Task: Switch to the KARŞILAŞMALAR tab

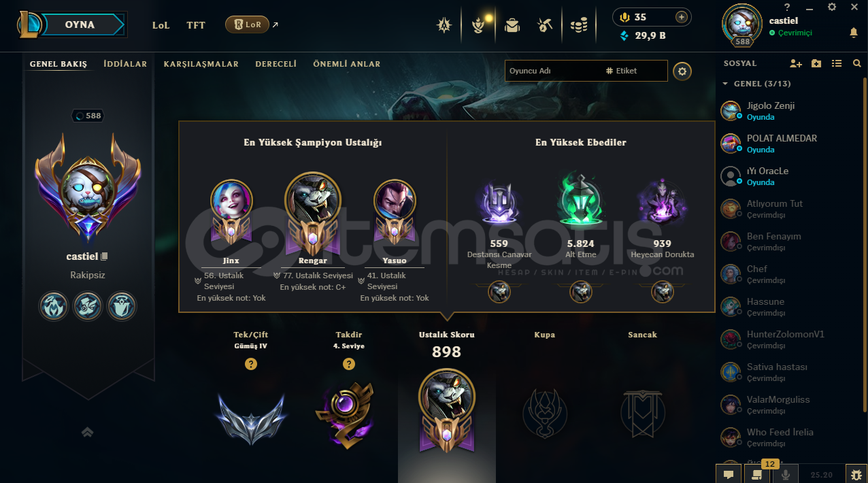Action: pyautogui.click(x=201, y=64)
